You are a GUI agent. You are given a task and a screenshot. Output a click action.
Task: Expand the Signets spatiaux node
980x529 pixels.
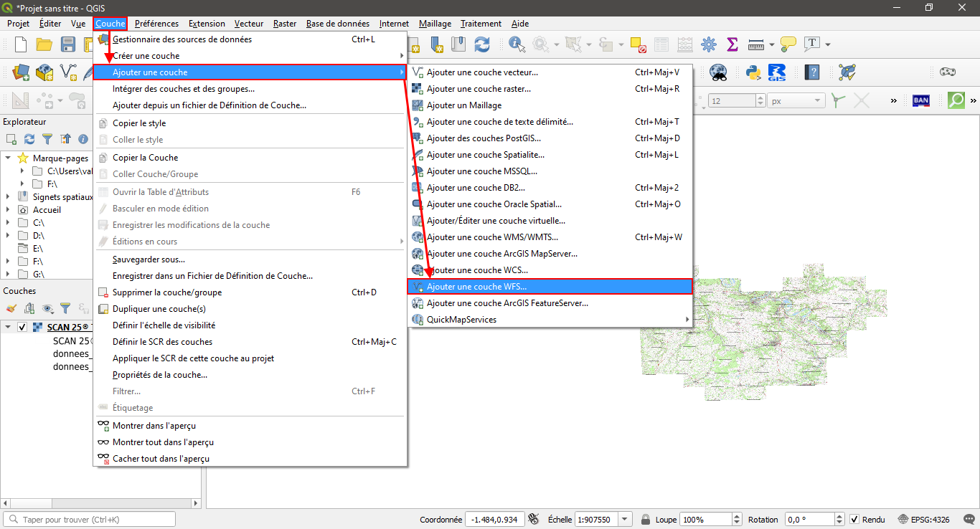(8, 196)
